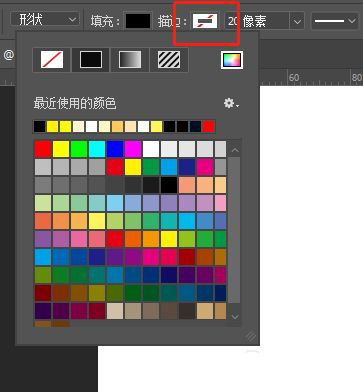Select the no color stroke option

(52, 60)
